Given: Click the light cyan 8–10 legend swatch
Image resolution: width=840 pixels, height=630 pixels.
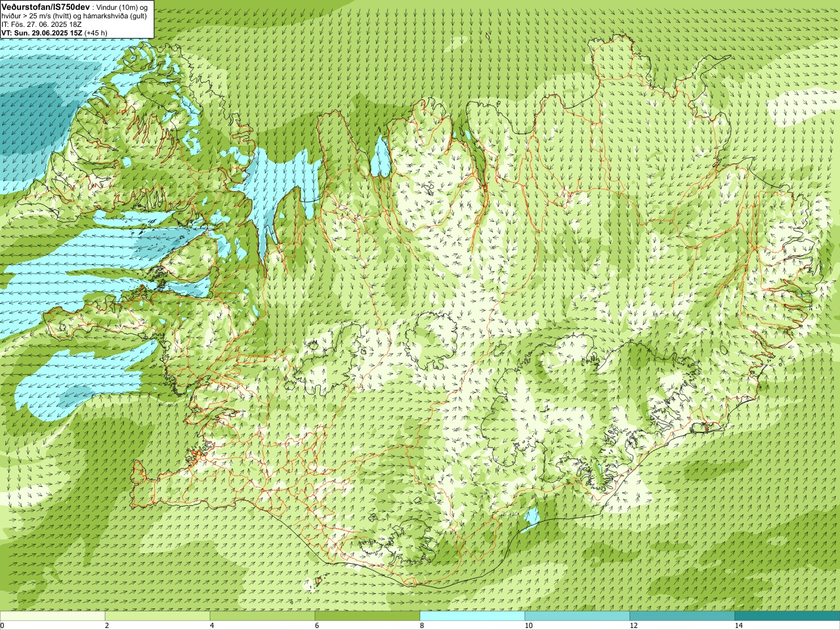Looking at the screenshot, I should [x=472, y=616].
